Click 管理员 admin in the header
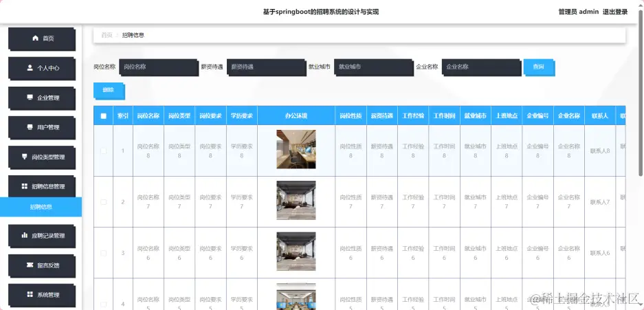Image resolution: width=644 pixels, height=310 pixels. point(578,12)
